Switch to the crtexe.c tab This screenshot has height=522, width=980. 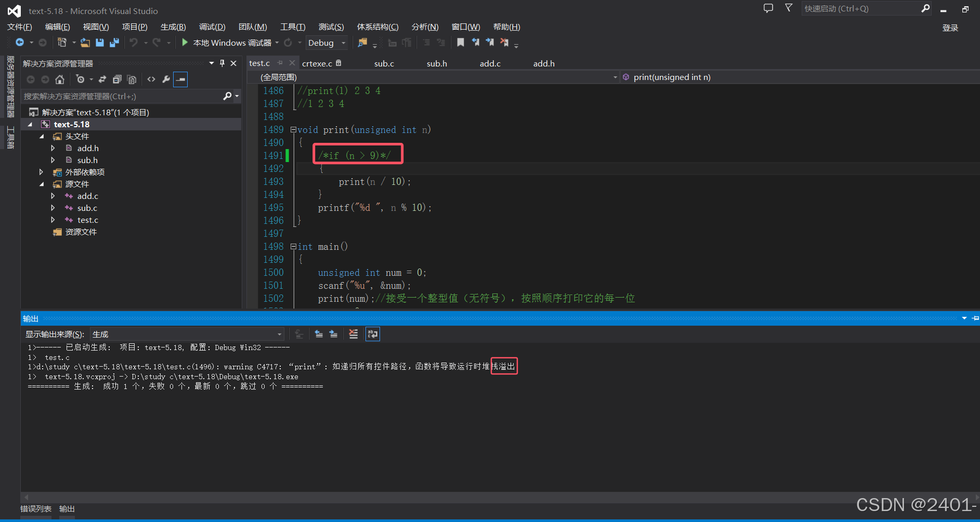click(x=317, y=63)
